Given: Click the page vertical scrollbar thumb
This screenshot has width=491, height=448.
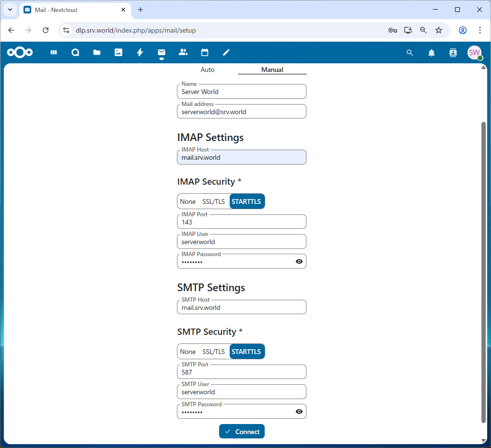Looking at the screenshot, I should [x=483, y=272].
